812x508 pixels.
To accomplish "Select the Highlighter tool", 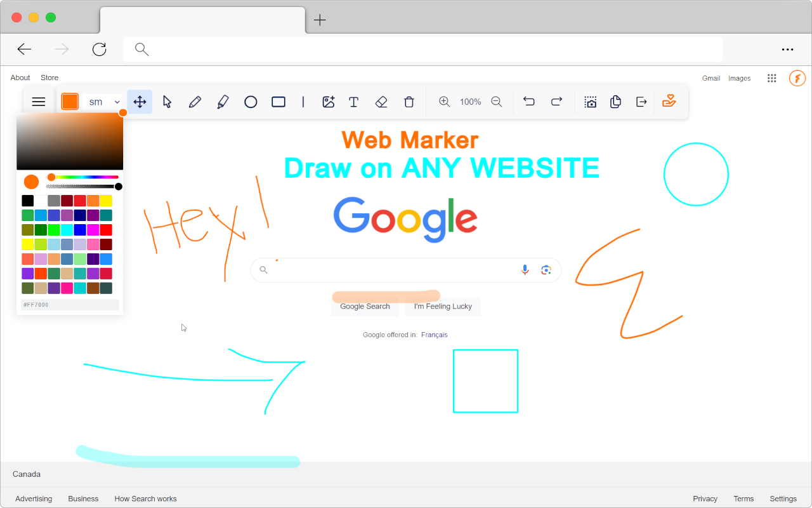I will click(x=223, y=102).
